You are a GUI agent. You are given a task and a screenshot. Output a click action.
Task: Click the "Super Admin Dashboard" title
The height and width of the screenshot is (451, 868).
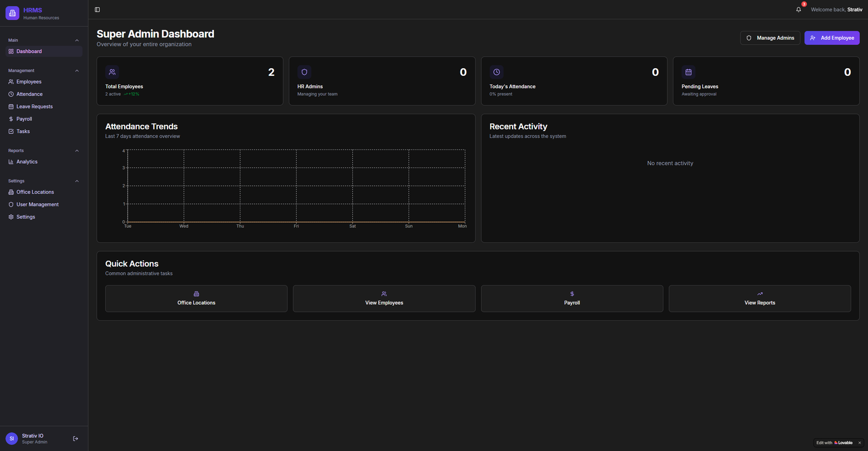tap(155, 34)
